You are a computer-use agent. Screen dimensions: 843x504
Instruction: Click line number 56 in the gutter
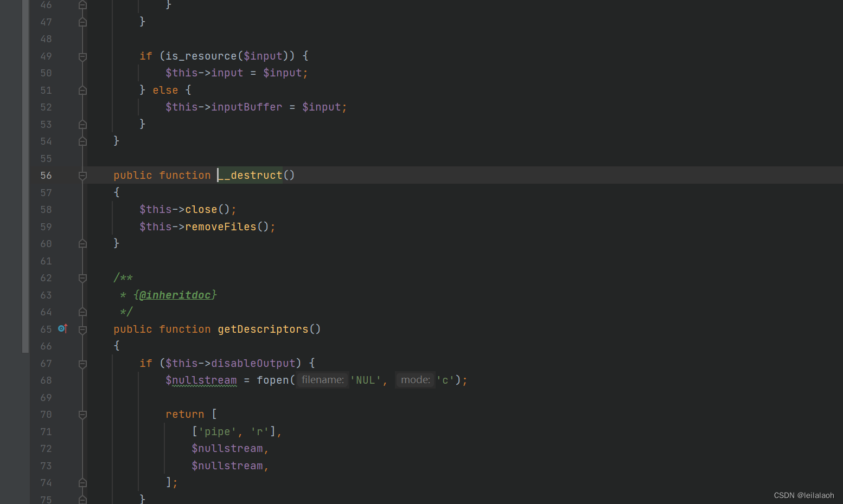click(46, 175)
